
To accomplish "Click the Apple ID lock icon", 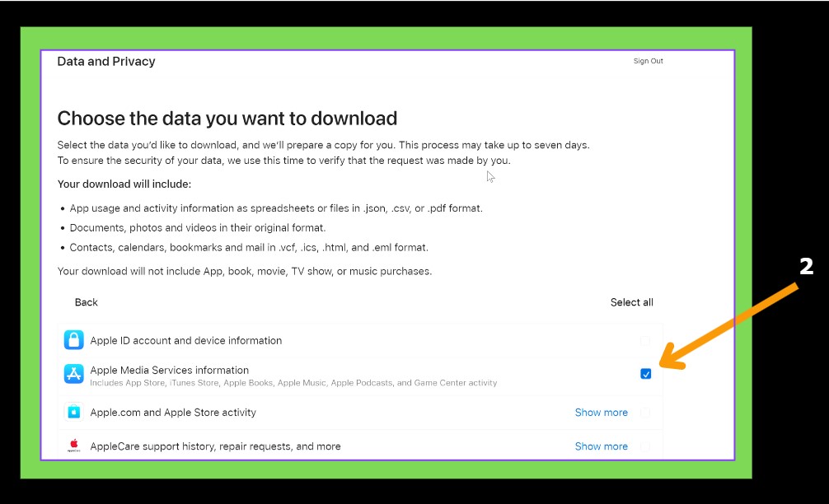I will (74, 340).
